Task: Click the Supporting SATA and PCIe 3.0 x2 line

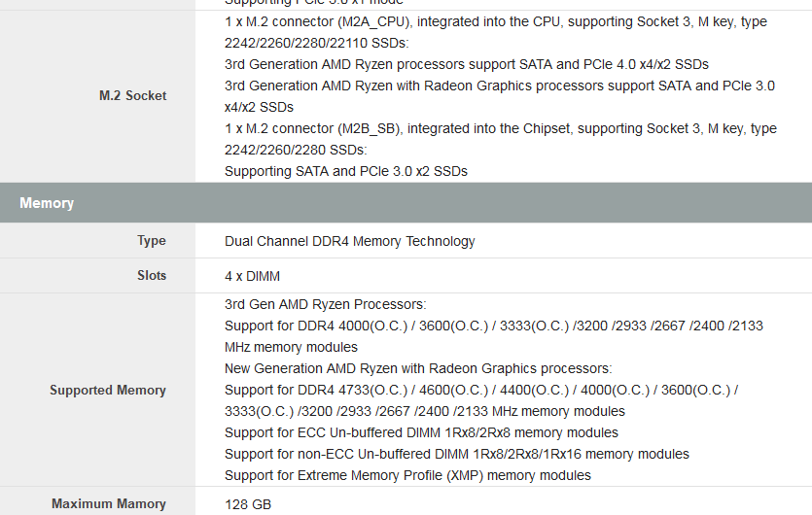Action: click(346, 171)
